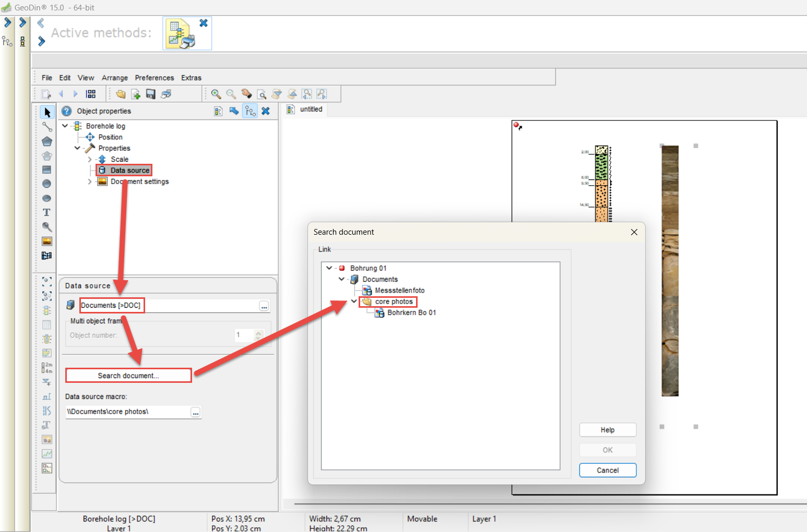
Task: Collapse the Borehole log tree node
Action: [x=65, y=126]
